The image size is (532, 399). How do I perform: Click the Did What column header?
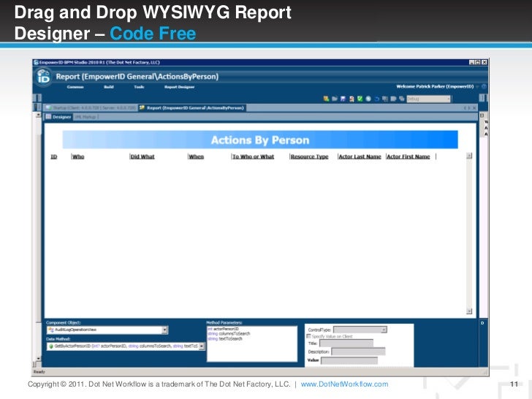click(x=142, y=156)
